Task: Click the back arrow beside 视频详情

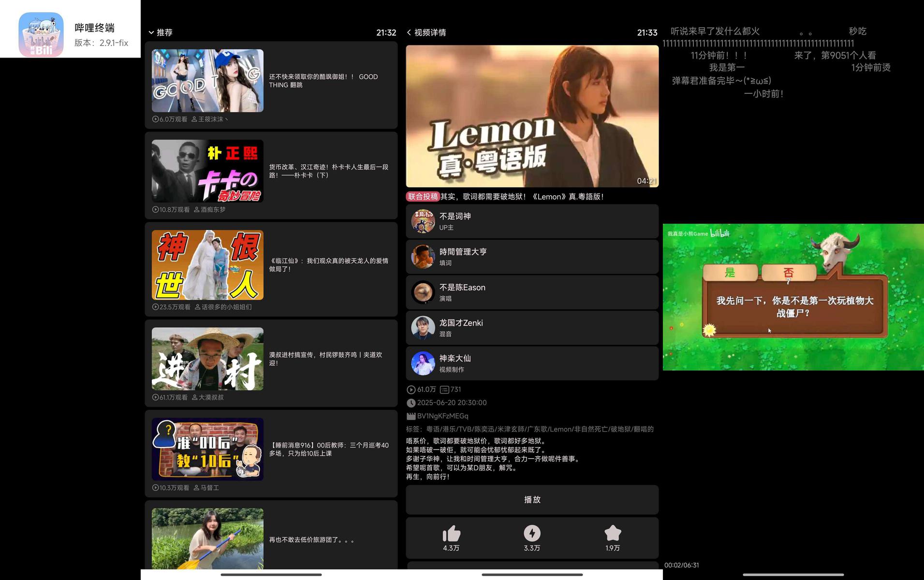Action: click(409, 32)
